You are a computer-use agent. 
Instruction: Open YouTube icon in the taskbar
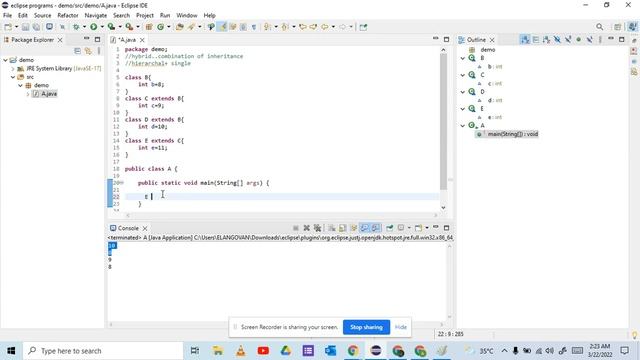(x=263, y=351)
